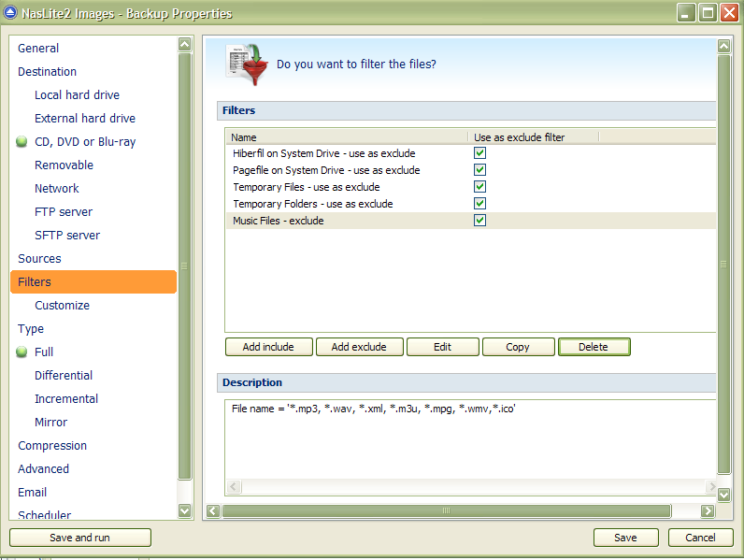Image resolution: width=744 pixels, height=560 pixels.
Task: Sort filters by Name column header
Action: click(347, 137)
